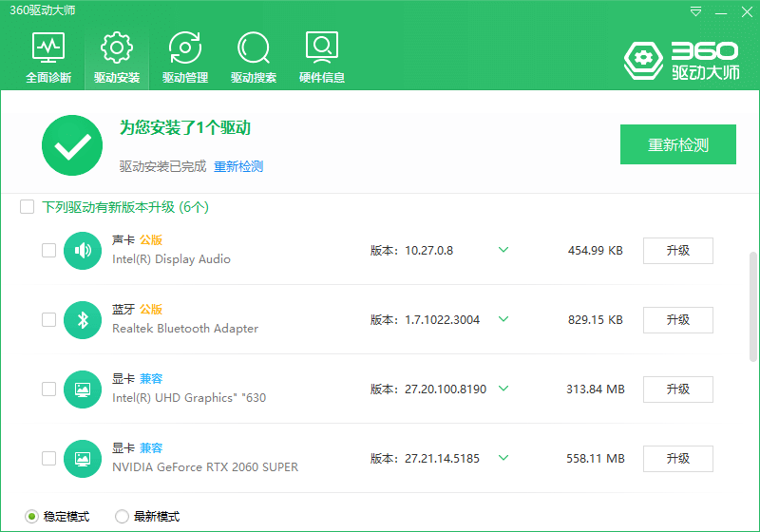Click the Intel(R) UHD Graphics 630 name
760x532 pixels.
click(189, 398)
